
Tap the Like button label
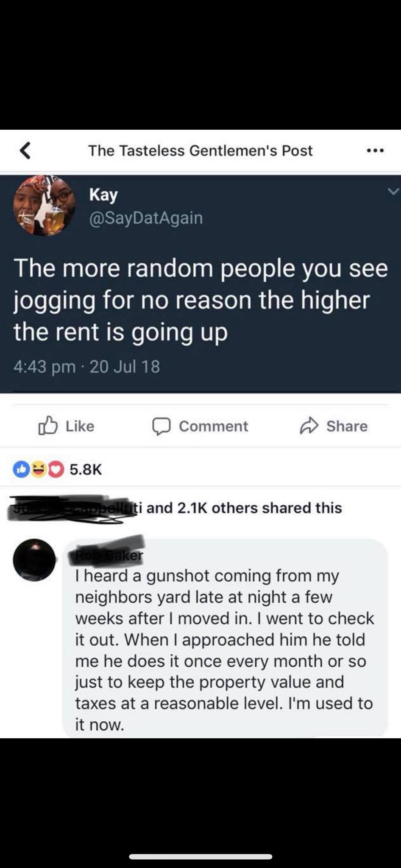[80, 426]
